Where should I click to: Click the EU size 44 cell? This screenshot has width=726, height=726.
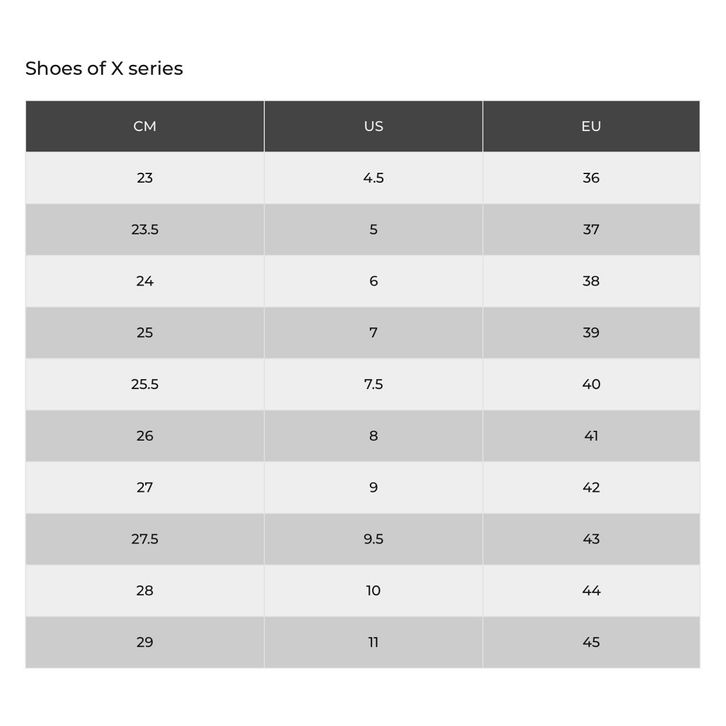[x=591, y=590]
